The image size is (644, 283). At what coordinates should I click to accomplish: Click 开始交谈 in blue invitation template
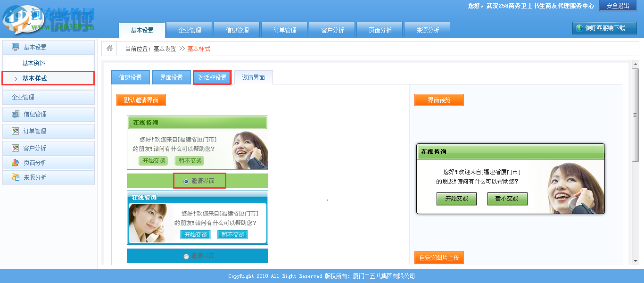[196, 235]
